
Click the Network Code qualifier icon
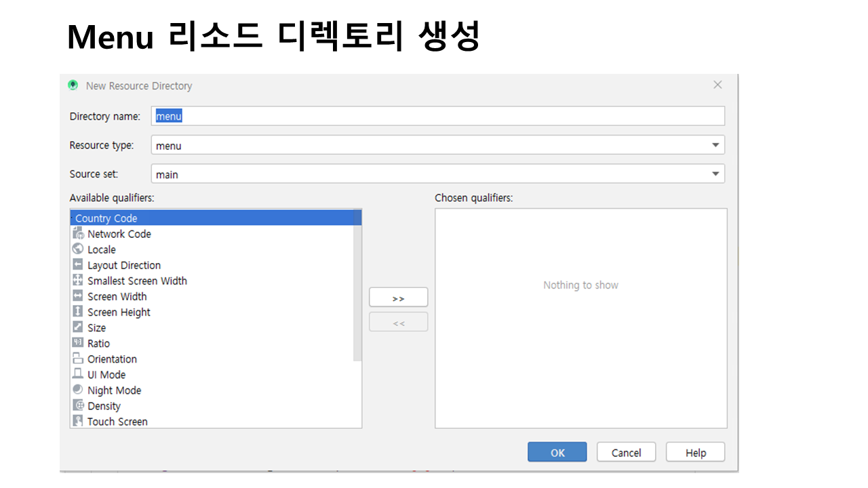pyautogui.click(x=78, y=234)
